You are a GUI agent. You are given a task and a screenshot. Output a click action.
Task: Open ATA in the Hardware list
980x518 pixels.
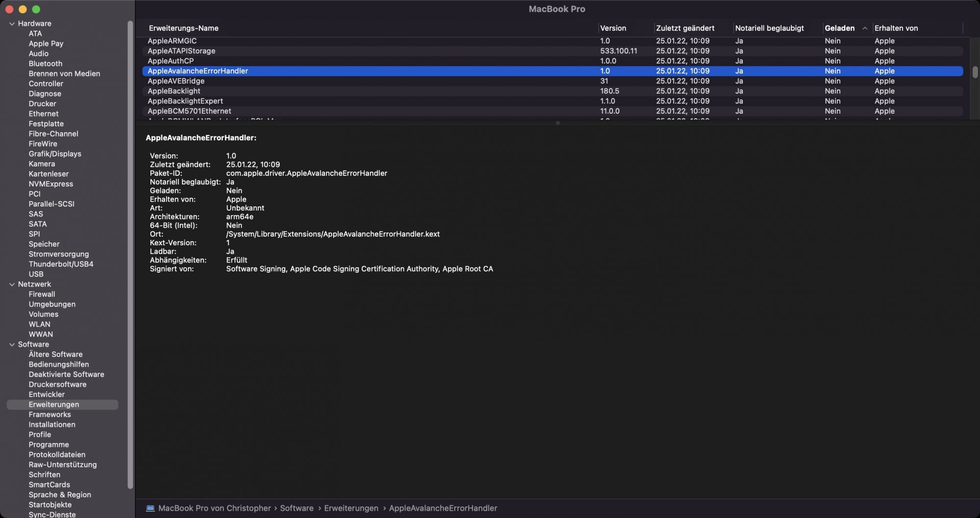tap(35, 34)
